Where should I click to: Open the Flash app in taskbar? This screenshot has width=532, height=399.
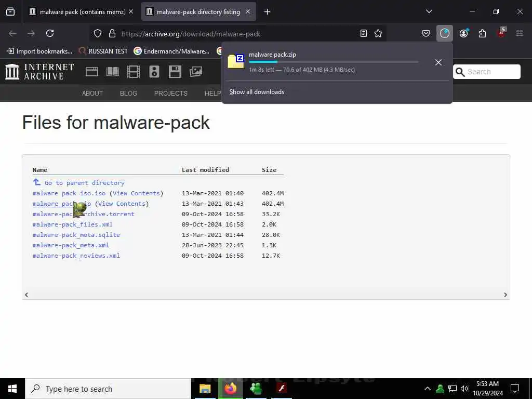281,389
